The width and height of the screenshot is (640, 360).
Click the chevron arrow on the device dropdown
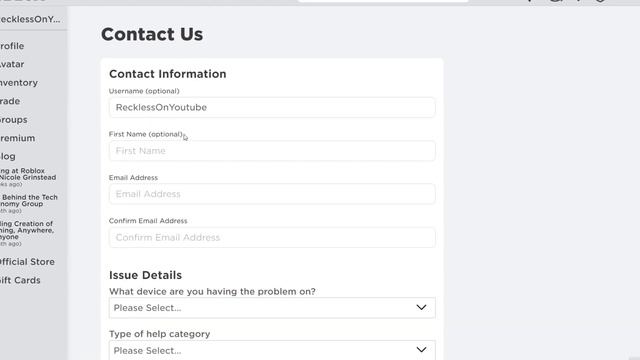point(421,307)
